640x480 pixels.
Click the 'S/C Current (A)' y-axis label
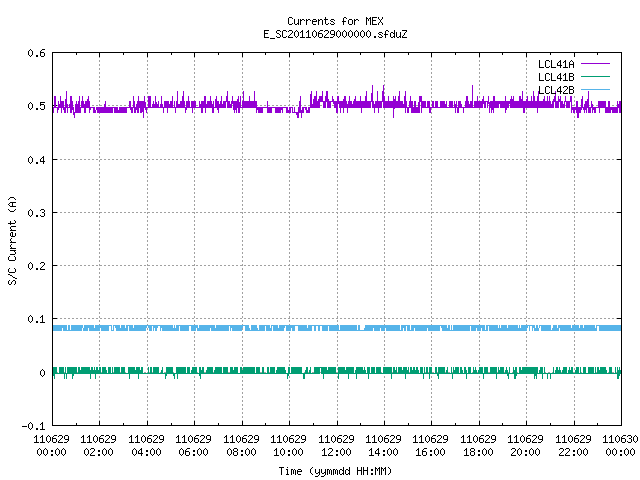coord(13,240)
